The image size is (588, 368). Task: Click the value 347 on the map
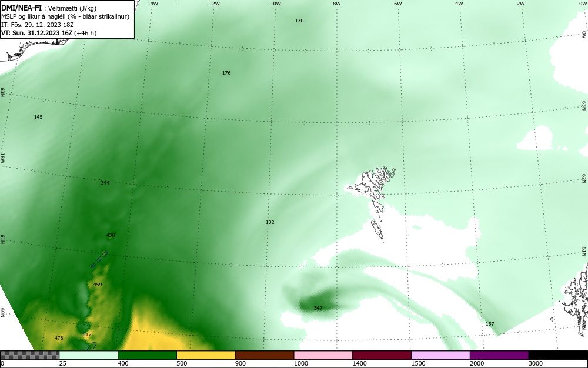318,308
